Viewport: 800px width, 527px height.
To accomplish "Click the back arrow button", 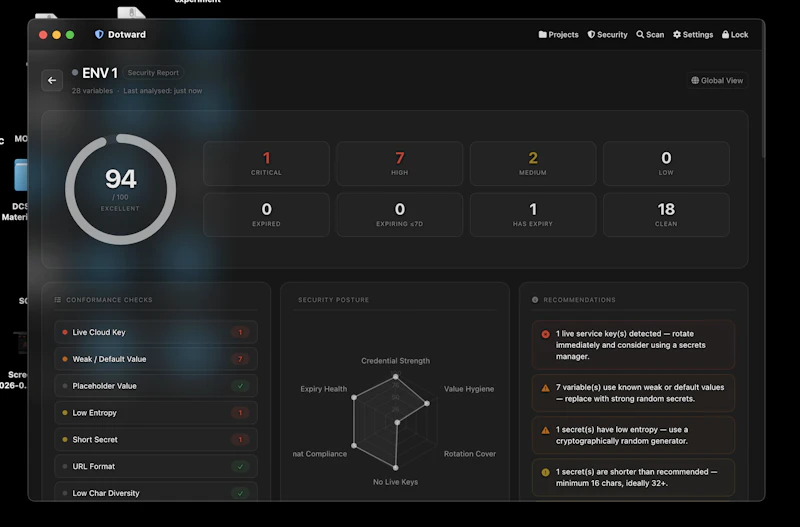I will (x=52, y=81).
